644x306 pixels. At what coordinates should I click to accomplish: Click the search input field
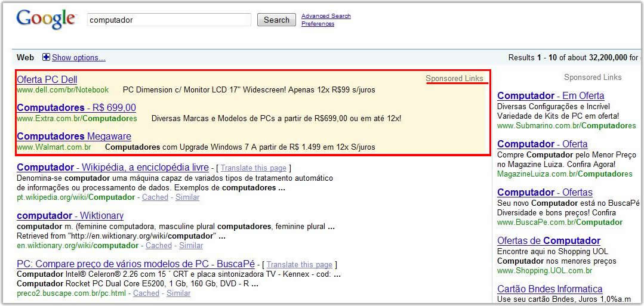point(169,20)
